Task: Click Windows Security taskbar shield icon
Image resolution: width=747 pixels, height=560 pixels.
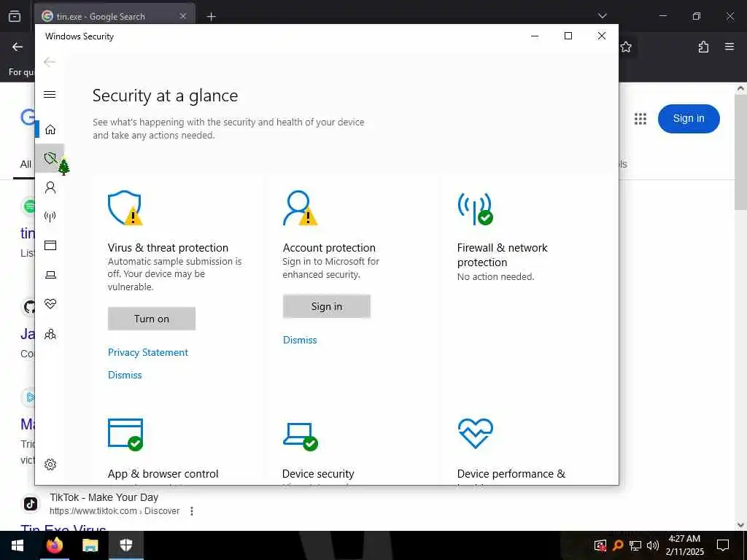Action: pyautogui.click(x=125, y=545)
